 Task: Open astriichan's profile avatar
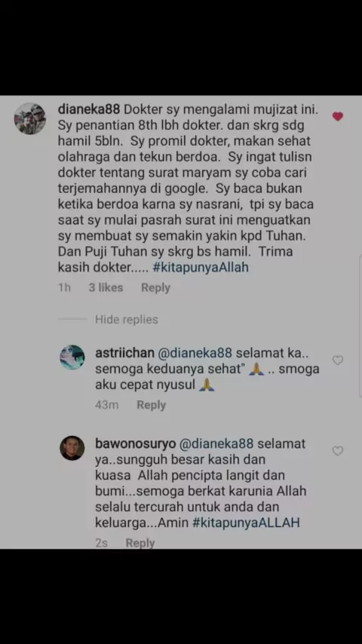(72, 357)
